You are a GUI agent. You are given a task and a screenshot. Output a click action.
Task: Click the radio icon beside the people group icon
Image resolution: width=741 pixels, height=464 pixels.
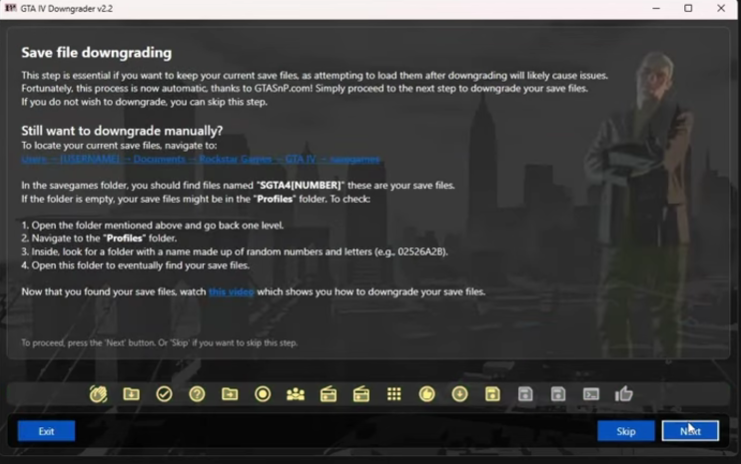(x=328, y=394)
